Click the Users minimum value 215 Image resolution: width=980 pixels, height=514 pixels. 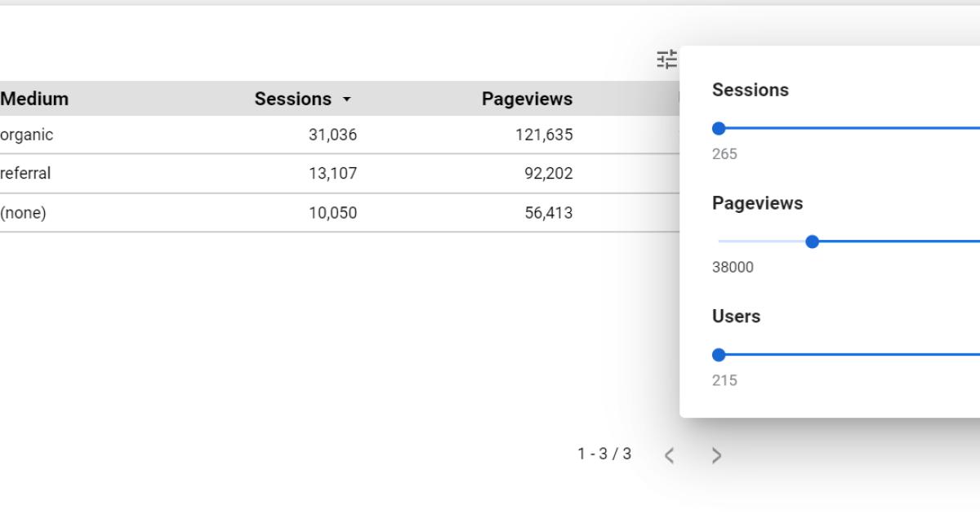[x=724, y=381]
